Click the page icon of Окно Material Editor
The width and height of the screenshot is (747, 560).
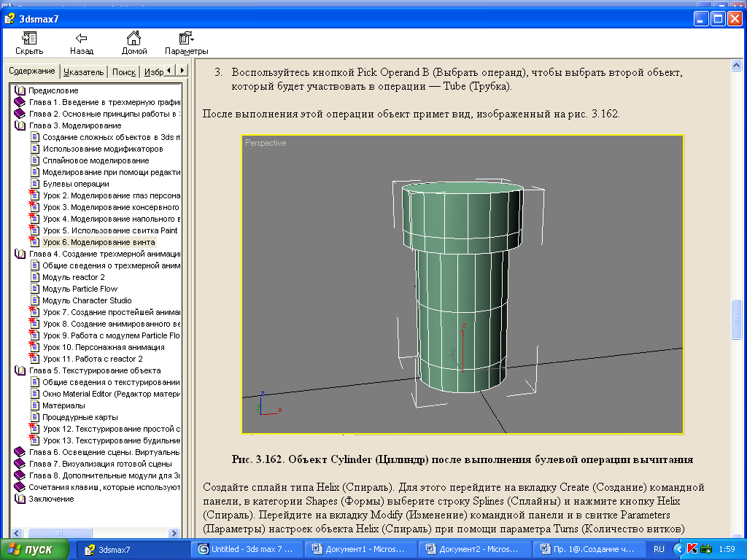coord(35,394)
